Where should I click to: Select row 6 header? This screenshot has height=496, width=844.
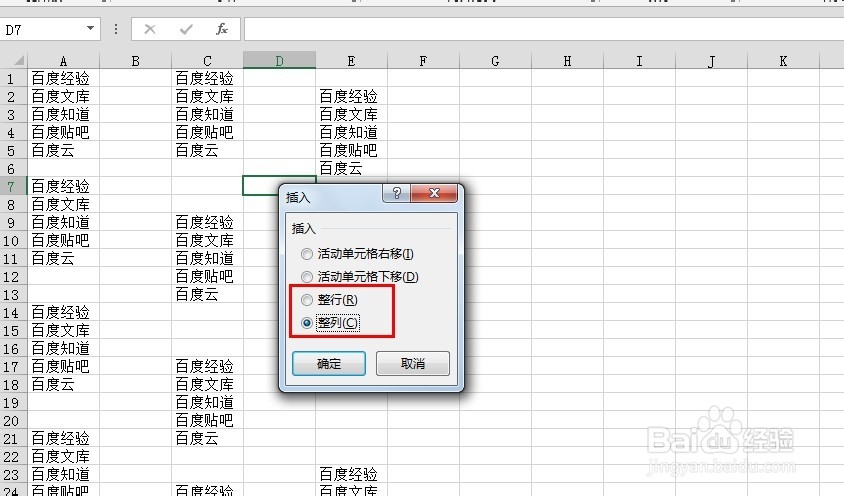(13, 169)
